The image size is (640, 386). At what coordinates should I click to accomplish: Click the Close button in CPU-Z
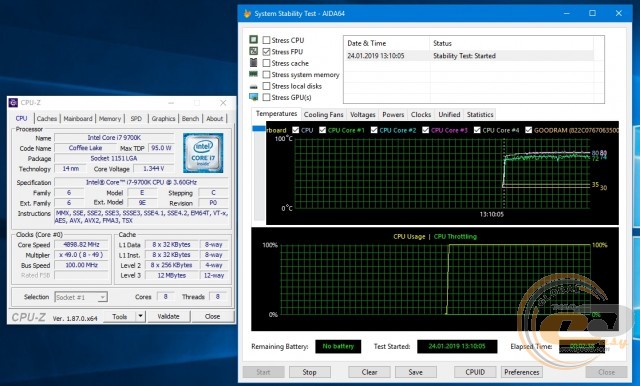point(213,316)
